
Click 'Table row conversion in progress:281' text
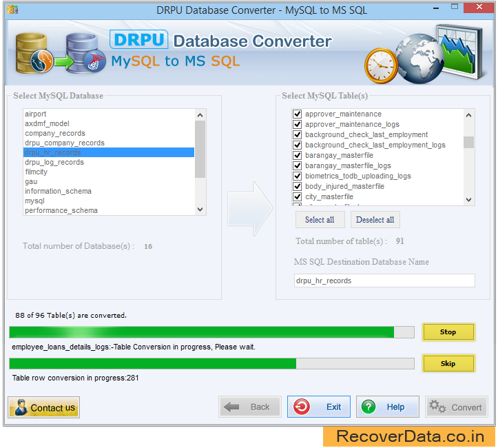pyautogui.click(x=75, y=378)
